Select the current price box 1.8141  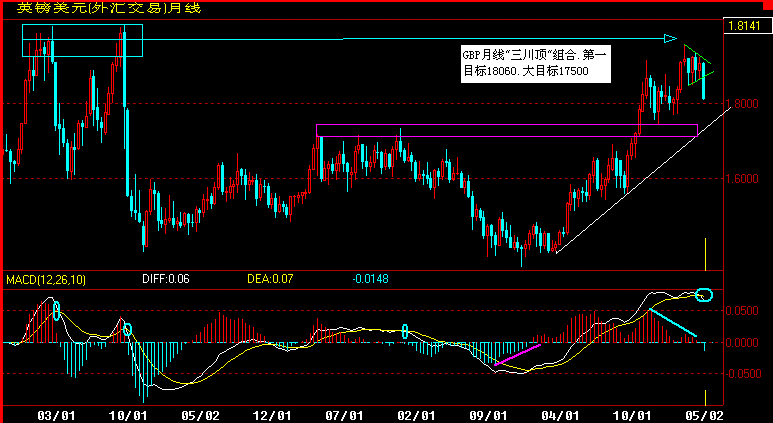(x=747, y=26)
